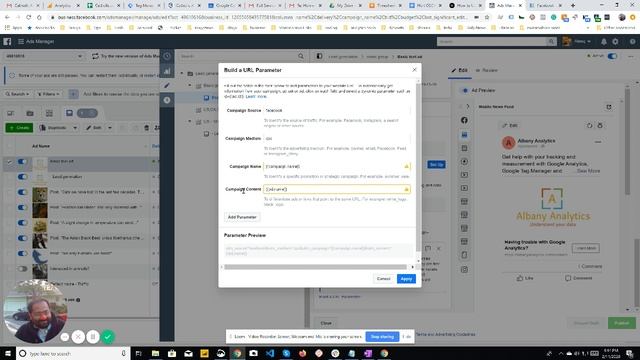640x360 pixels.
Task: Collapse the first ad set tree item
Action: point(190,86)
